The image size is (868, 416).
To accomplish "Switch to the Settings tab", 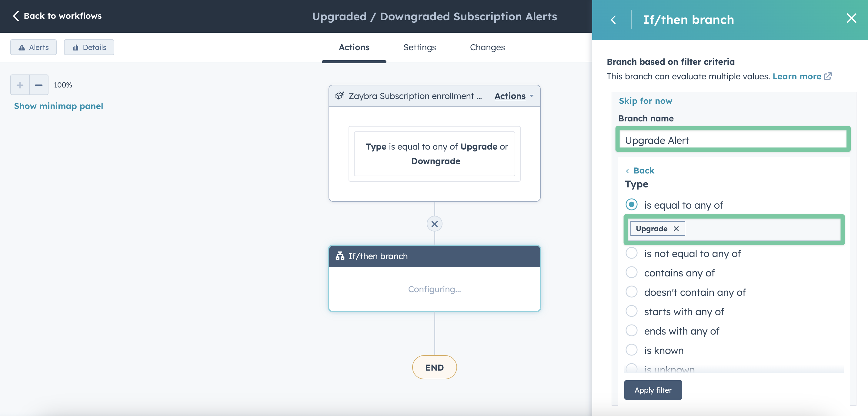I will 419,48.
